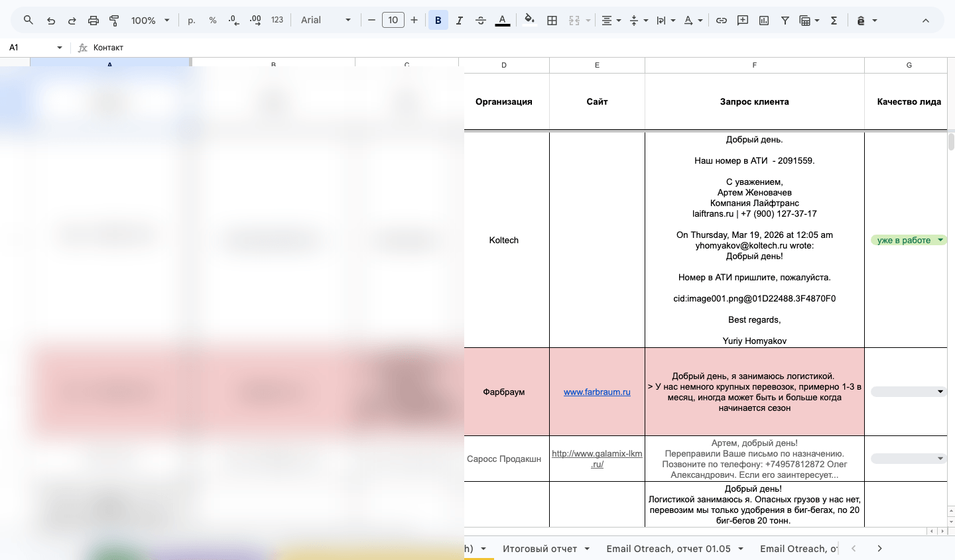Undo the last action

coord(51,21)
